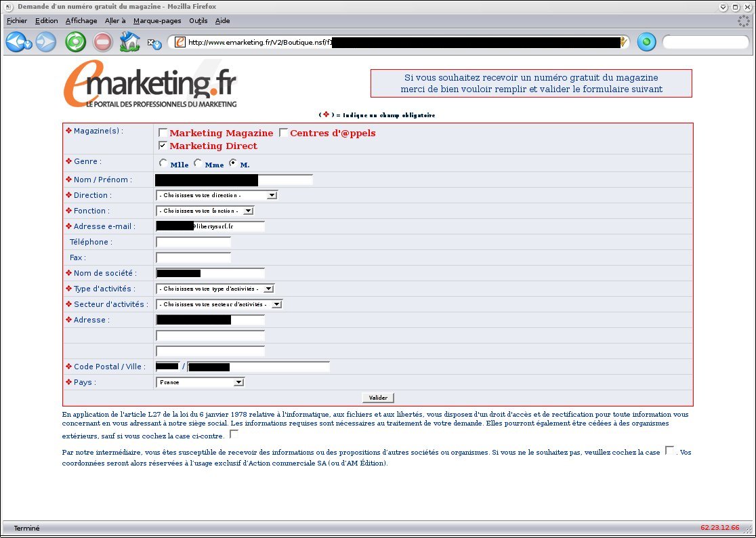756x538 pixels.
Task: Click the third Adresse line field
Action: (x=210, y=351)
